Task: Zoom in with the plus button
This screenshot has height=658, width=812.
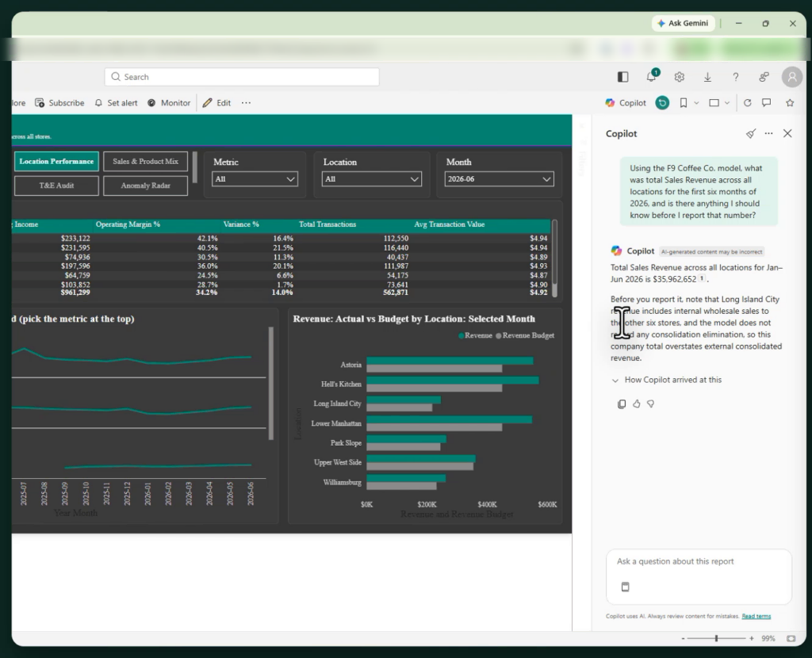Action: click(752, 638)
